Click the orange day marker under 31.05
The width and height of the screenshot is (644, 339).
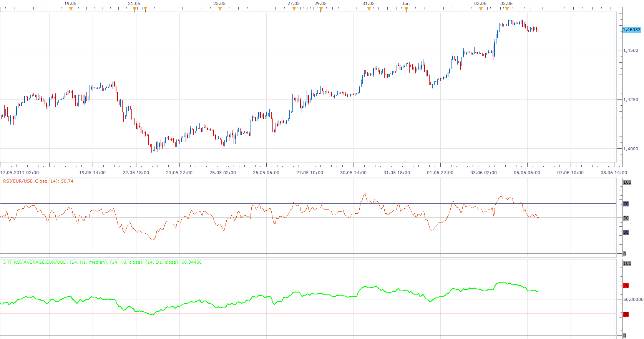369,9
